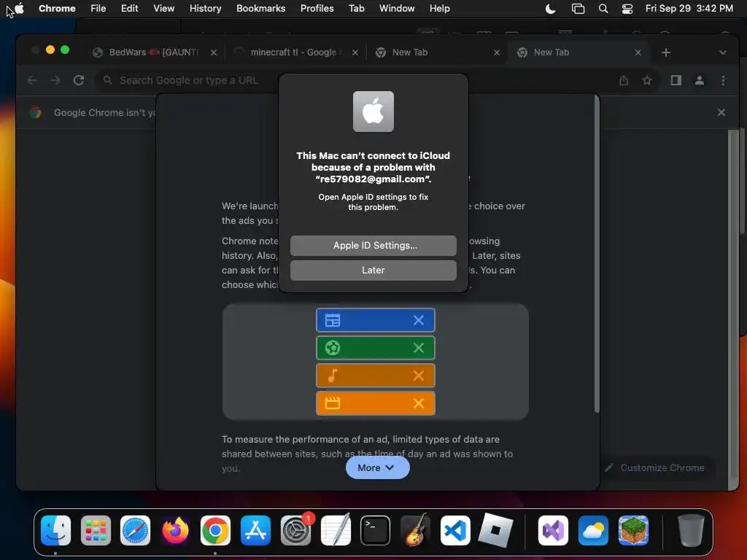Close the active New Tab
The height and width of the screenshot is (560, 747).
pyautogui.click(x=638, y=52)
